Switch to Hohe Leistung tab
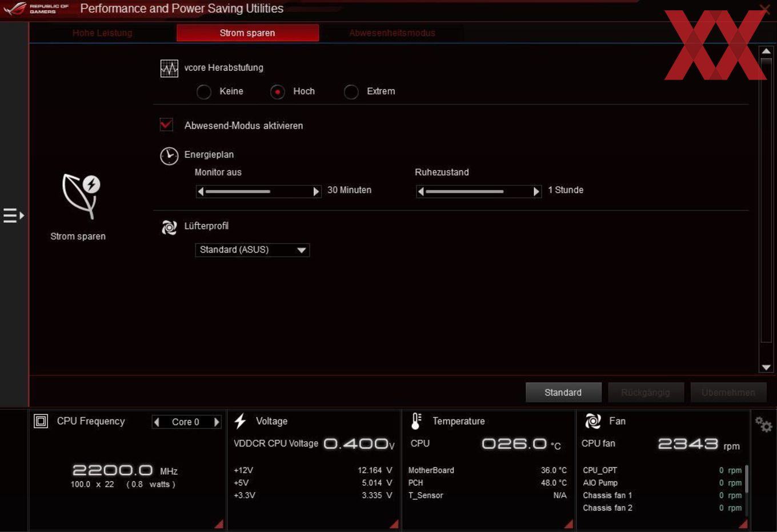The height and width of the screenshot is (532, 777). [102, 33]
